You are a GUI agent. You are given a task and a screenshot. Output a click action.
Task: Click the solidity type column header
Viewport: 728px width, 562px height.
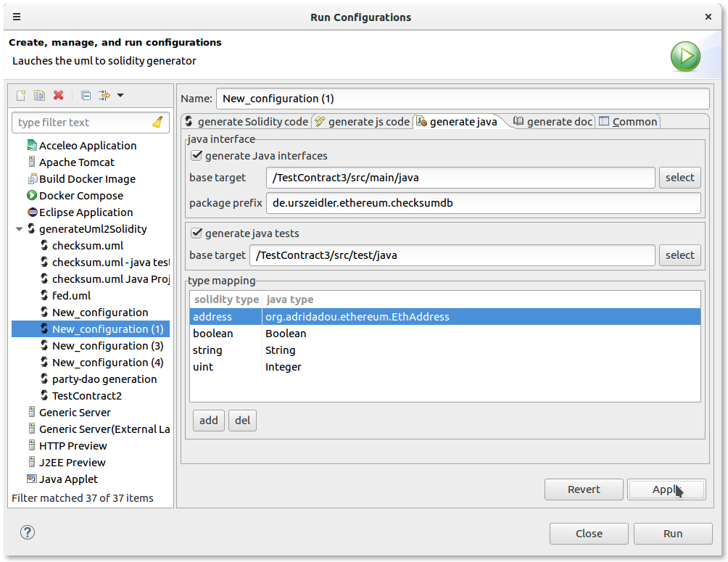click(x=226, y=299)
